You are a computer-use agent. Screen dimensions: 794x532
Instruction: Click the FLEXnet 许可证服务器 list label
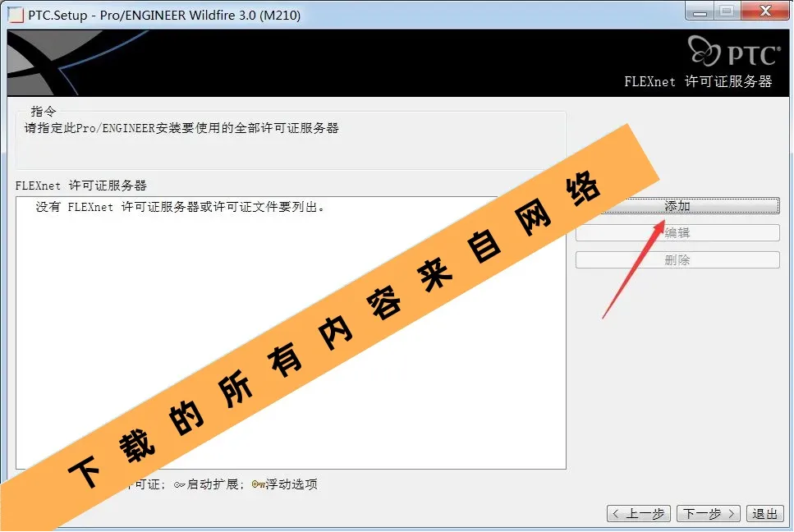[81, 186]
